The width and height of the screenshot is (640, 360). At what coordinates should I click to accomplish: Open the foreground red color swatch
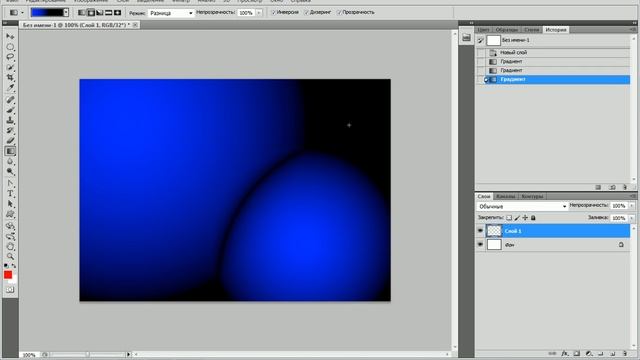point(8,275)
